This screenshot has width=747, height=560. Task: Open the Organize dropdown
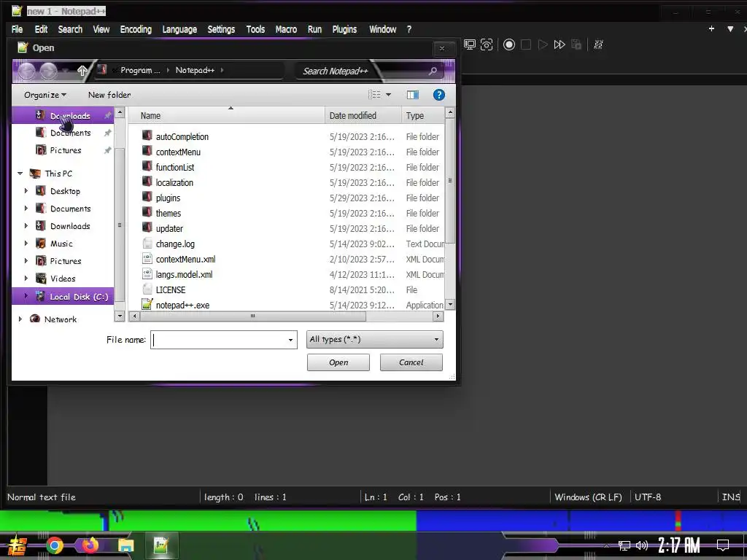point(45,95)
